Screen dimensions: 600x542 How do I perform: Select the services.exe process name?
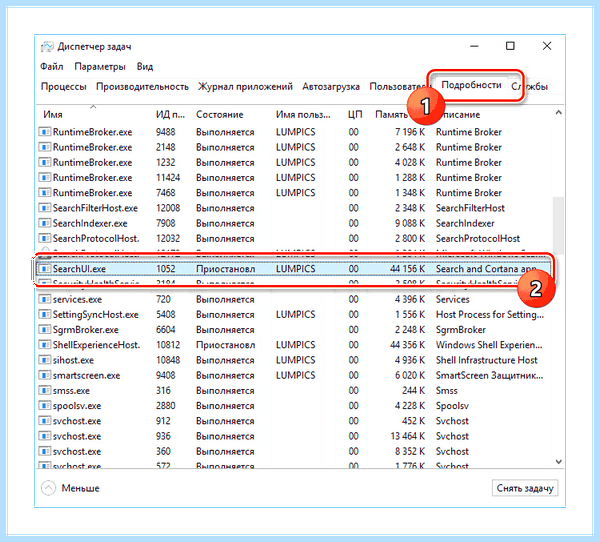(77, 299)
